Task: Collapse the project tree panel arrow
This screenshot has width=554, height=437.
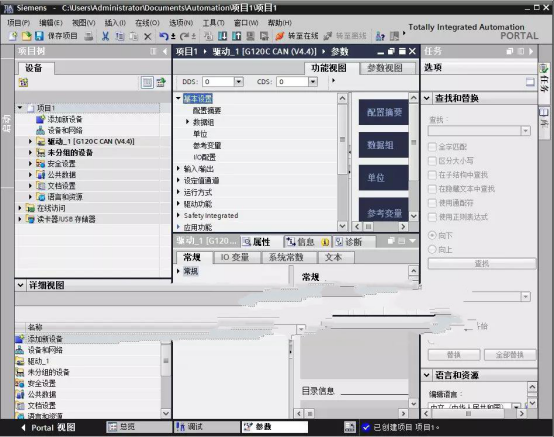Action: pos(165,52)
